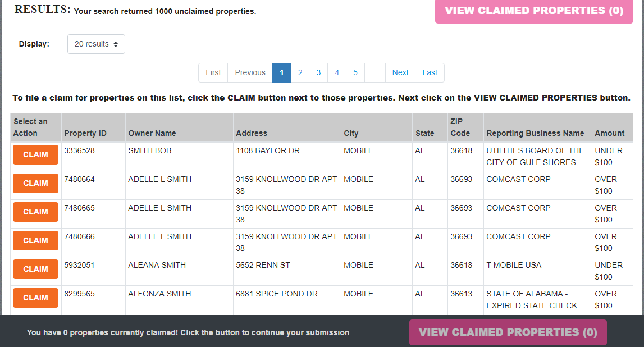Claim the property owned by SMITH BOB

click(35, 154)
